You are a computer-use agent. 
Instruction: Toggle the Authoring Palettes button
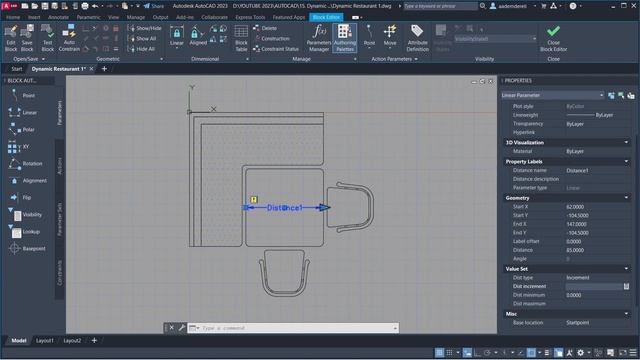tap(345, 38)
